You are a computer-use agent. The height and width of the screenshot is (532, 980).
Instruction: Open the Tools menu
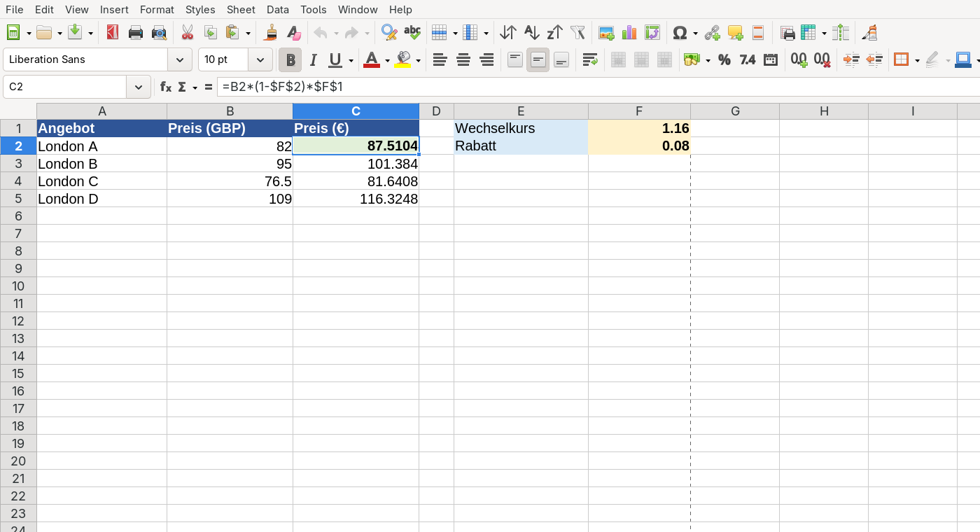314,9
